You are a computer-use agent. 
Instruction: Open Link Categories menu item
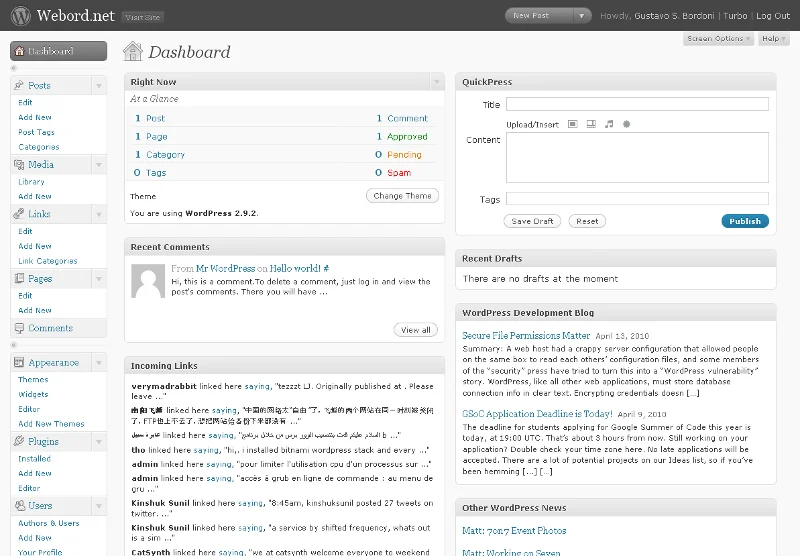coord(47,261)
